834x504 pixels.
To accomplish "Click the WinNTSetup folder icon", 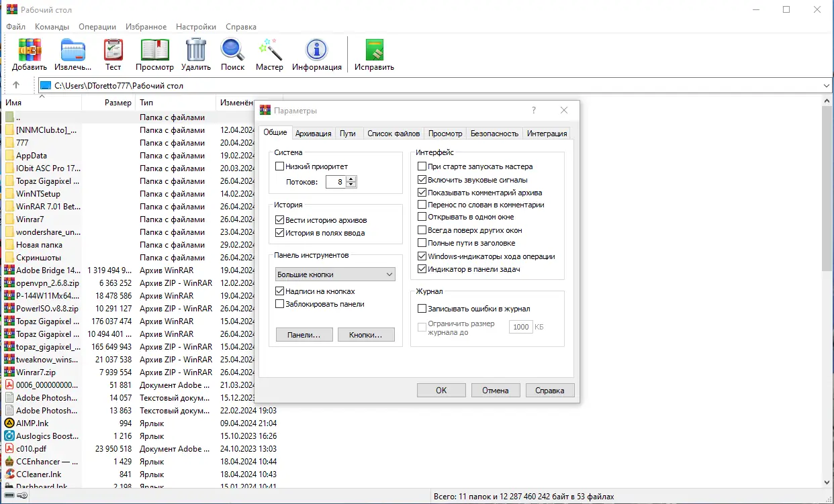I will tap(9, 194).
